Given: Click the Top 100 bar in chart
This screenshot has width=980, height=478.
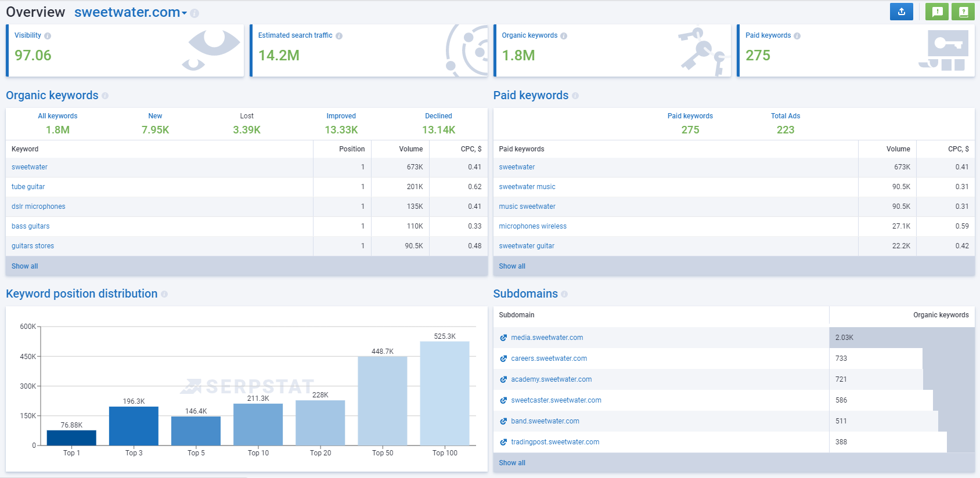Looking at the screenshot, I should coord(445,393).
